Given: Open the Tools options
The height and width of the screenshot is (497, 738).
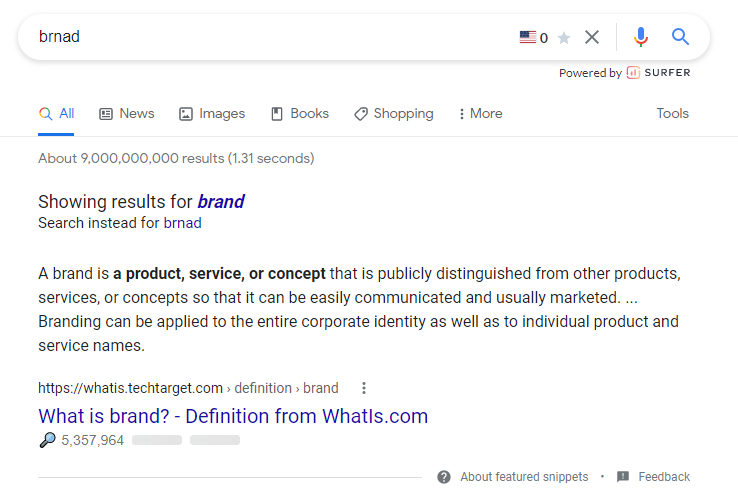Looking at the screenshot, I should click(673, 113).
